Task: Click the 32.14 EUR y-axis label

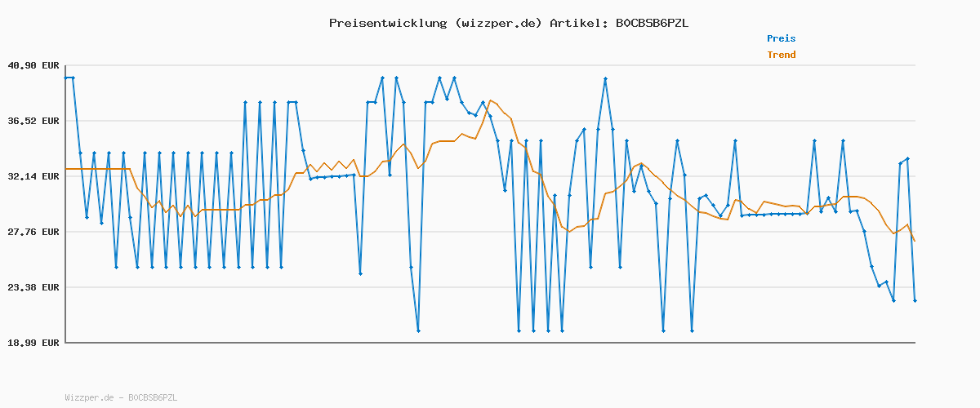Action: coord(33,176)
